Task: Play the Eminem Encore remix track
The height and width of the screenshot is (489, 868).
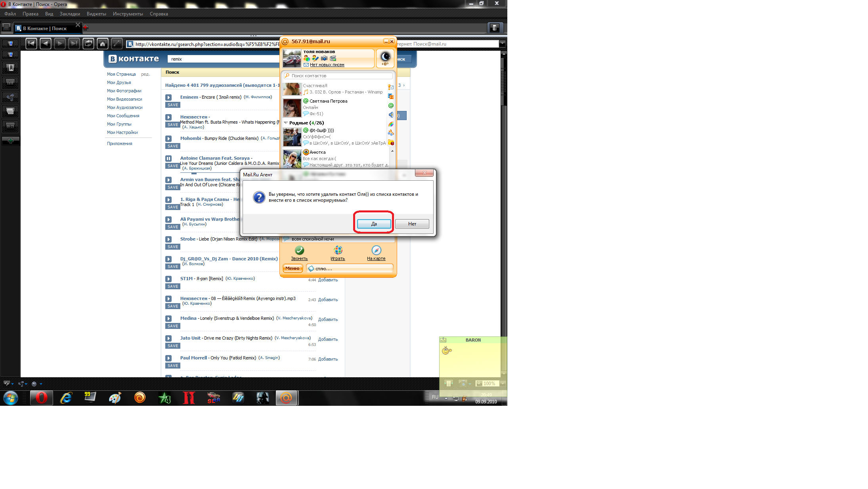Action: pyautogui.click(x=168, y=97)
